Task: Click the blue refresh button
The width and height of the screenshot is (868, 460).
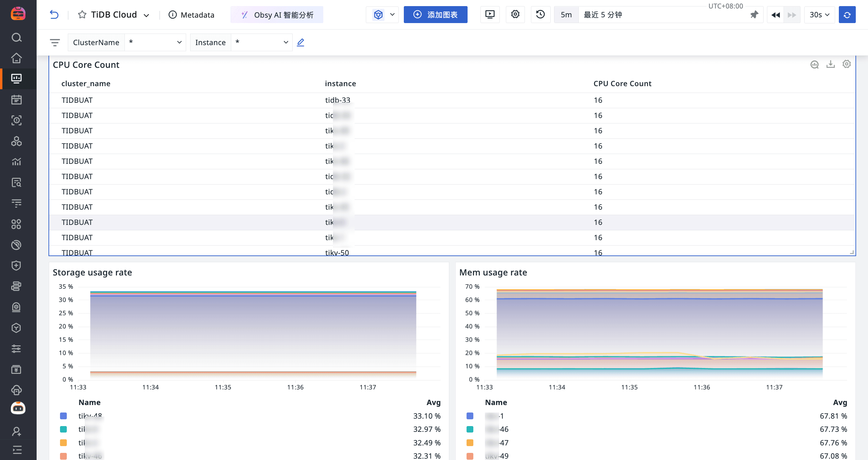Action: (847, 15)
